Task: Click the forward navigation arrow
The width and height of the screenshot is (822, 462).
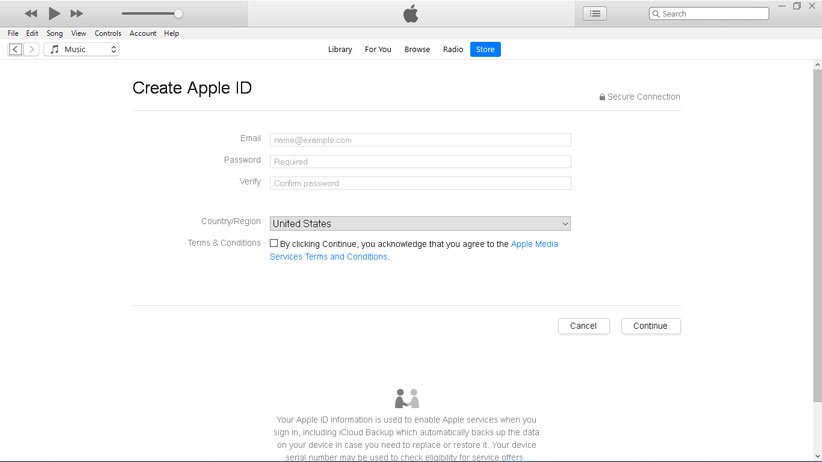Action: [31, 49]
